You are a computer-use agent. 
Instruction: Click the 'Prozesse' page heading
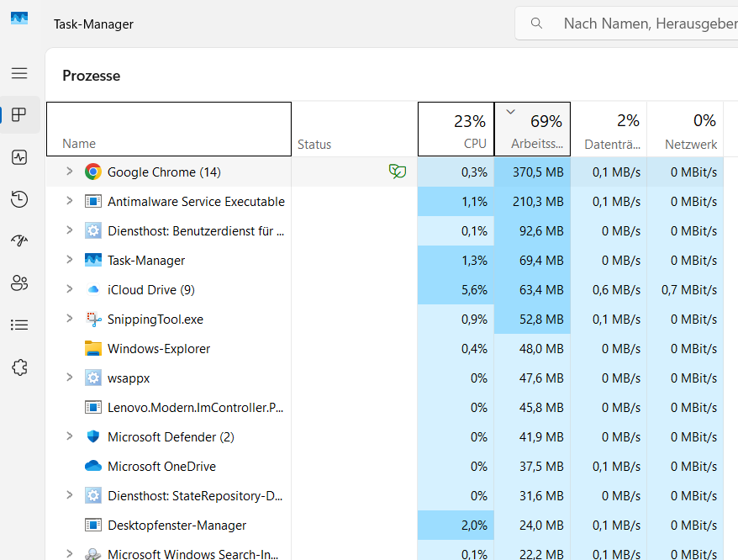[x=92, y=76]
